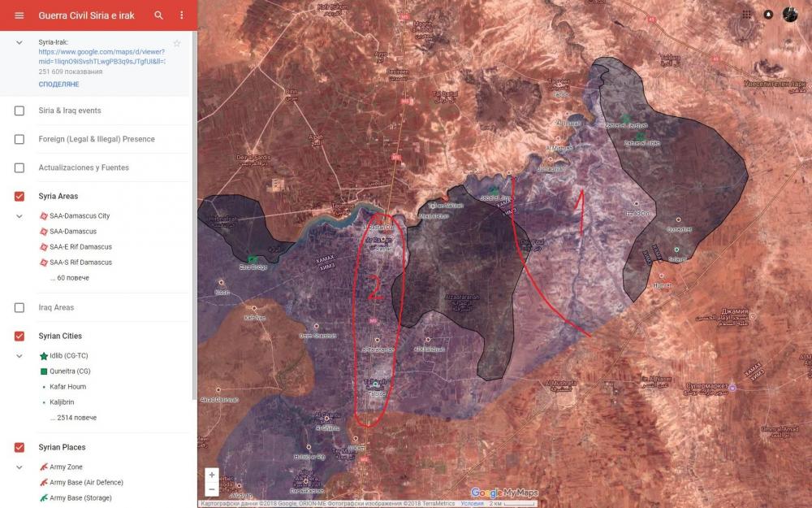Click the search magnifier icon

point(158,15)
